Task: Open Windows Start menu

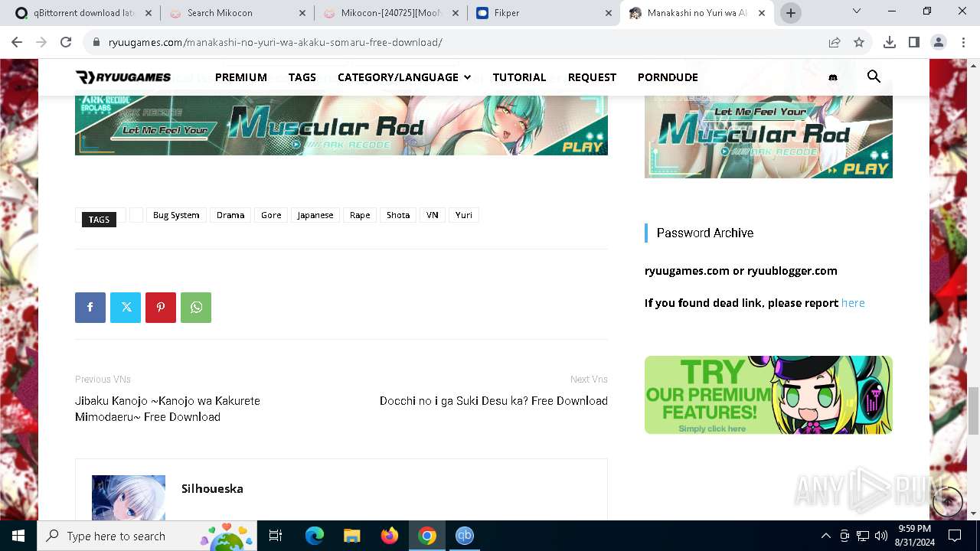Action: 18,536
